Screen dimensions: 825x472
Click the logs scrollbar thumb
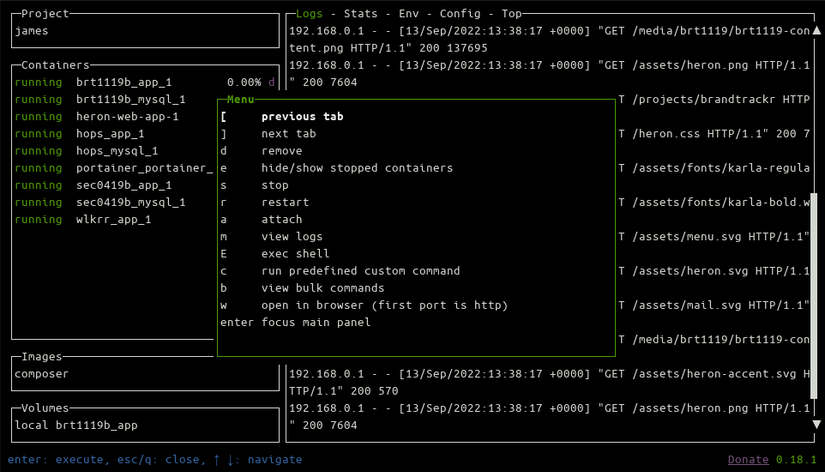tap(814, 296)
